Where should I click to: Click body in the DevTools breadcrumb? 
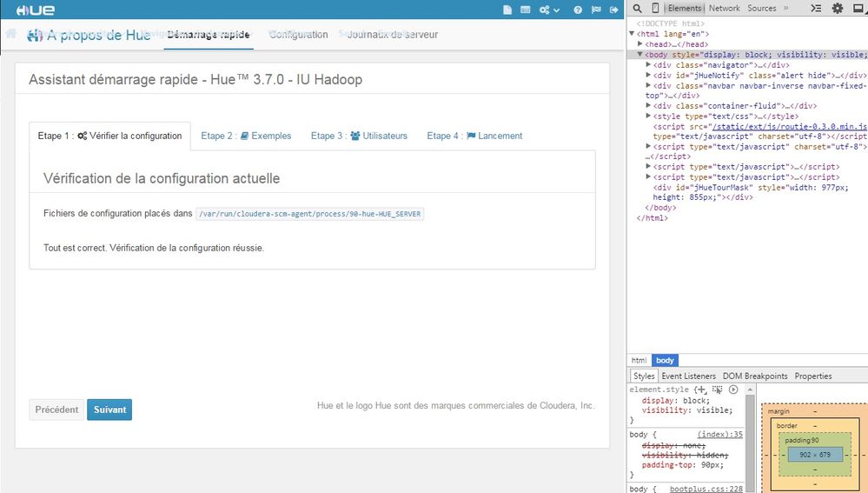click(665, 360)
